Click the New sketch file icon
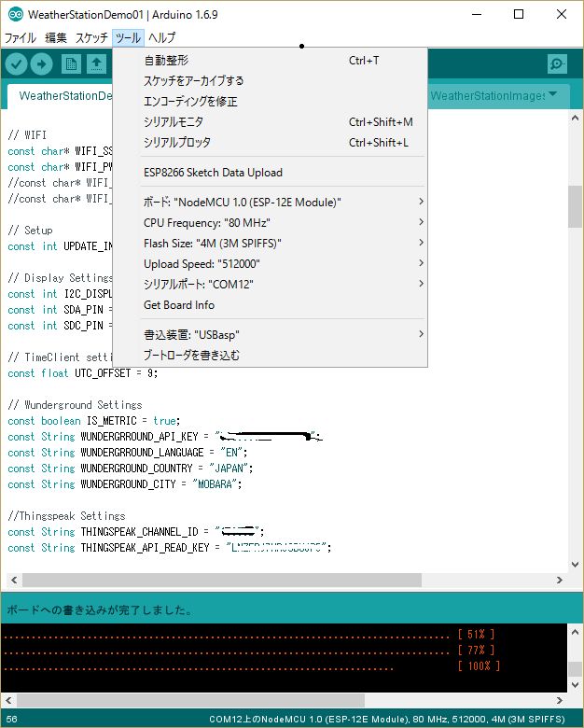584x728 pixels. [x=71, y=63]
